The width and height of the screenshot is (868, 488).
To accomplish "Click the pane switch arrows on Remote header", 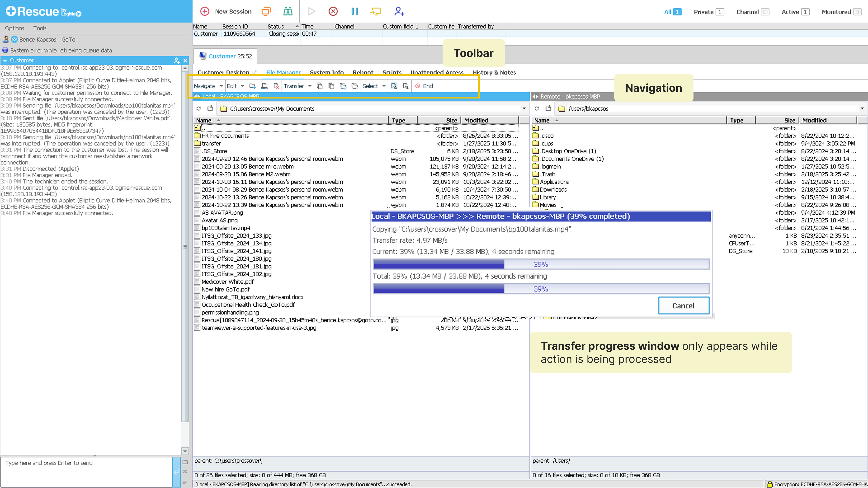I will pyautogui.click(x=535, y=97).
